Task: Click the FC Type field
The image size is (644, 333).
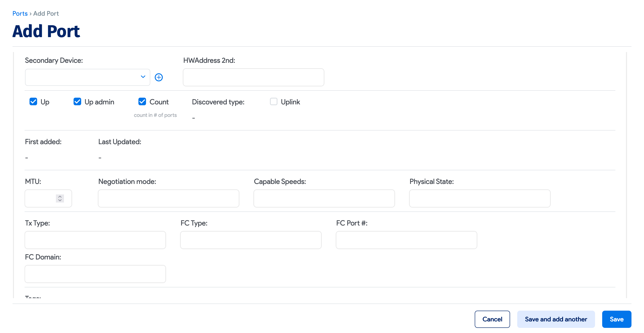Action: pos(251,240)
